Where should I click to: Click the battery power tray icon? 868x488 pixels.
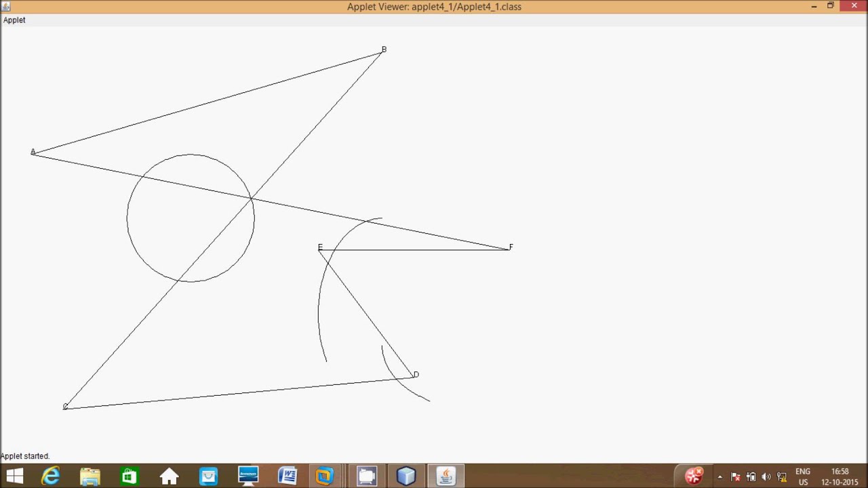751,477
